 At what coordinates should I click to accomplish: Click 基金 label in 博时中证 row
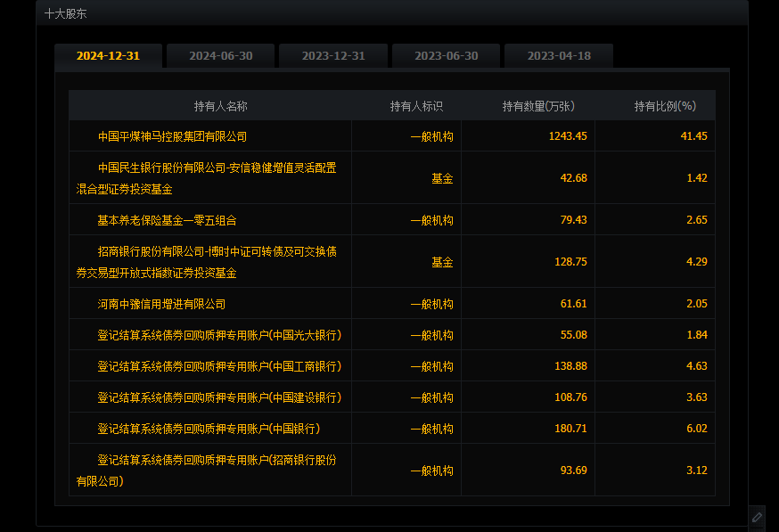[442, 262]
